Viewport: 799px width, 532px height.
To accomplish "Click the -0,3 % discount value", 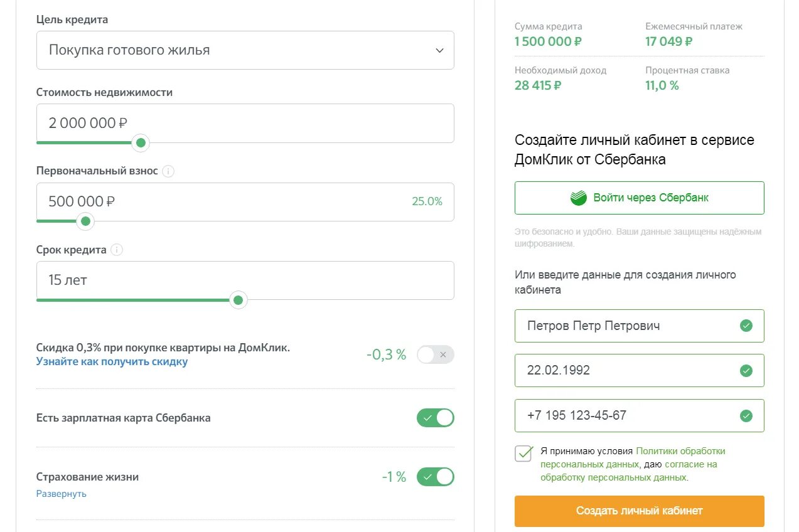I will 387,355.
